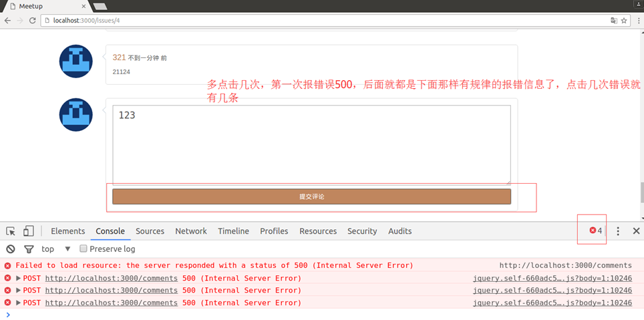Click the page vertical scrollbar thumb
644x320 pixels.
coord(642,192)
